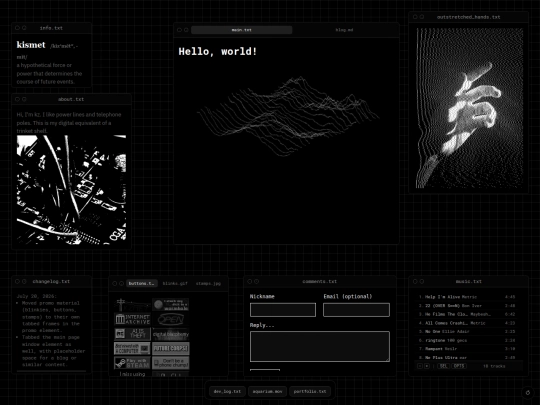Open the blinks.gif tab

coord(175,283)
